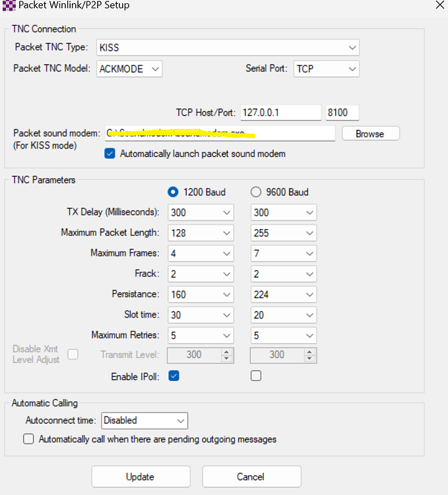Open the 1200 Baud Persistance dropdown
Image resolution: width=448 pixels, height=495 pixels.
pyautogui.click(x=201, y=294)
